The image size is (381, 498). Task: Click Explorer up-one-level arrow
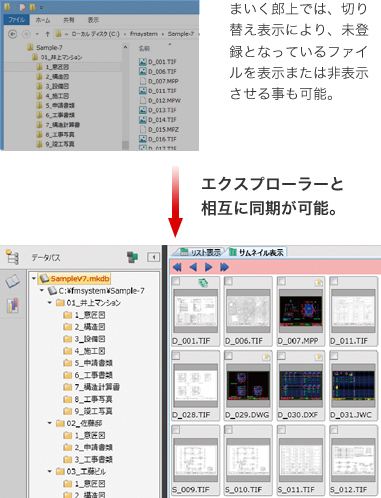point(47,34)
